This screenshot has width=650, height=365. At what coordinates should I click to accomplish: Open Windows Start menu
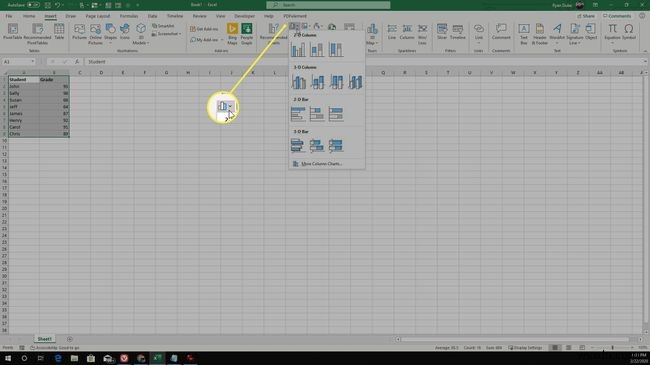[8, 358]
